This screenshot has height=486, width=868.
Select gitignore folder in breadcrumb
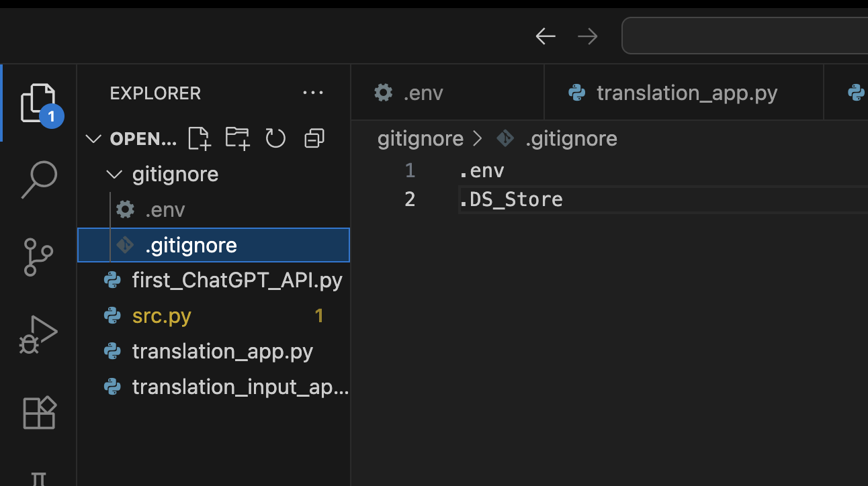coord(421,139)
